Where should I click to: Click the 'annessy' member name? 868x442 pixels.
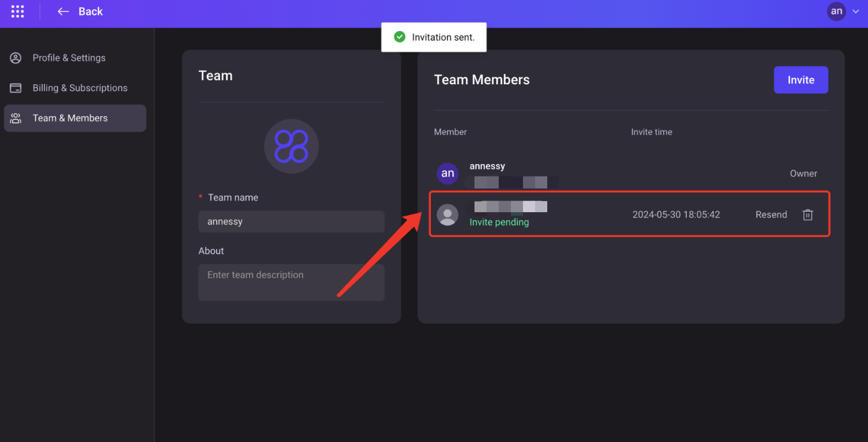(487, 166)
